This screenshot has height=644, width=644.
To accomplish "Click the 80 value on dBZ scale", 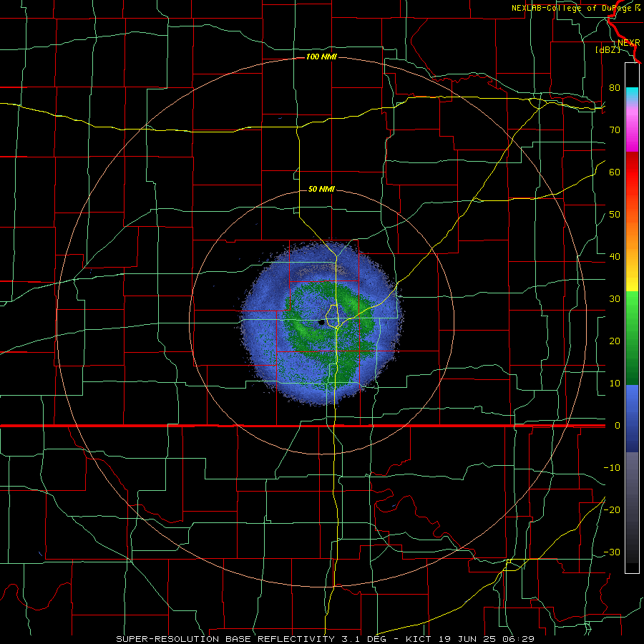I will (615, 87).
